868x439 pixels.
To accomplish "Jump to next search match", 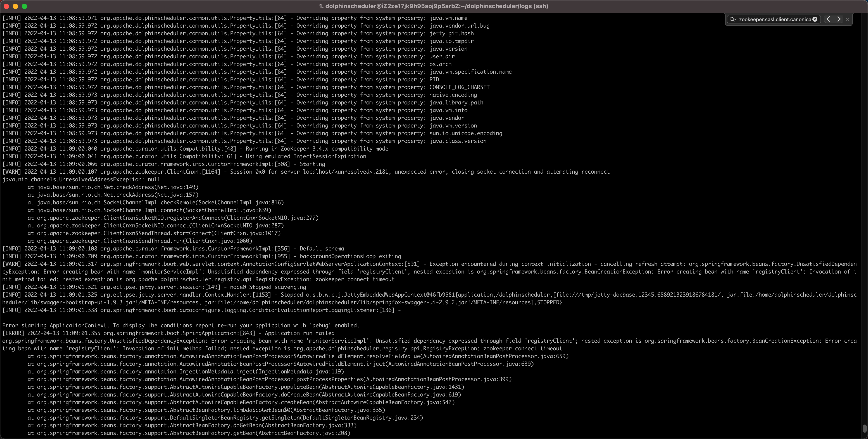I will [839, 19].
